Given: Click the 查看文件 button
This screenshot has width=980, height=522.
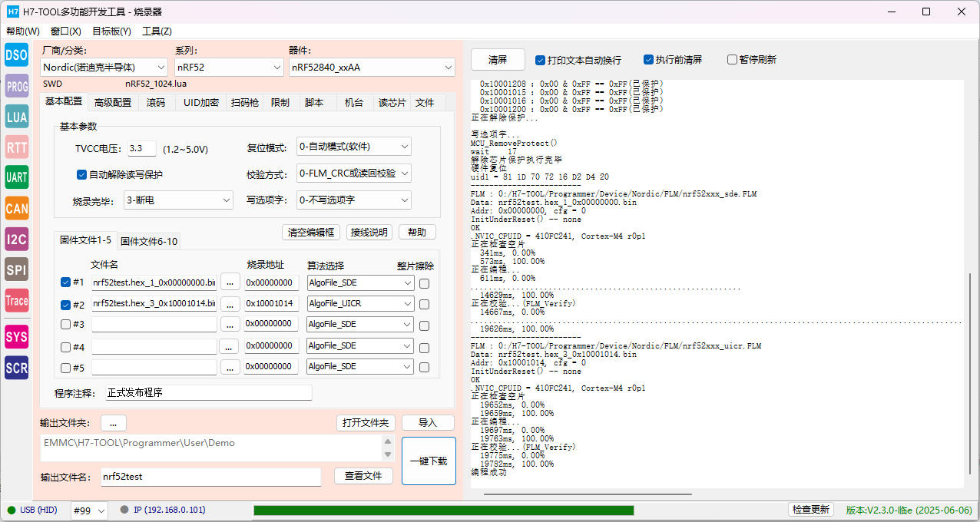Looking at the screenshot, I should pos(363,476).
